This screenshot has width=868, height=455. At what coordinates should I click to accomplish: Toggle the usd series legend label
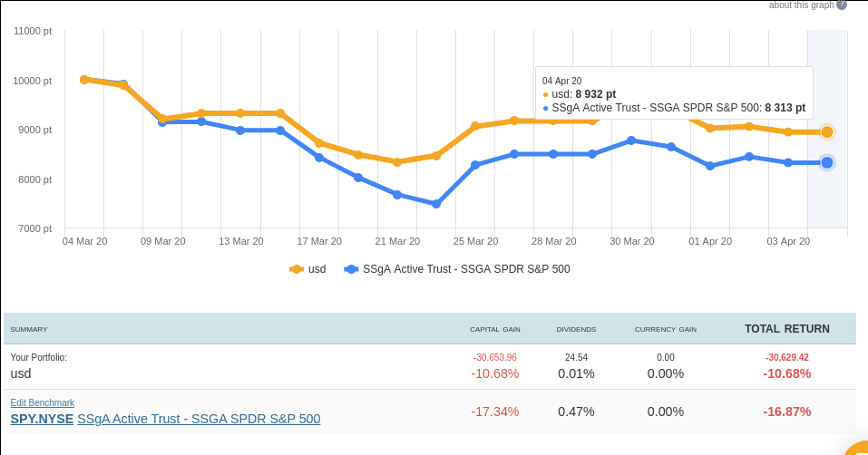point(317,269)
